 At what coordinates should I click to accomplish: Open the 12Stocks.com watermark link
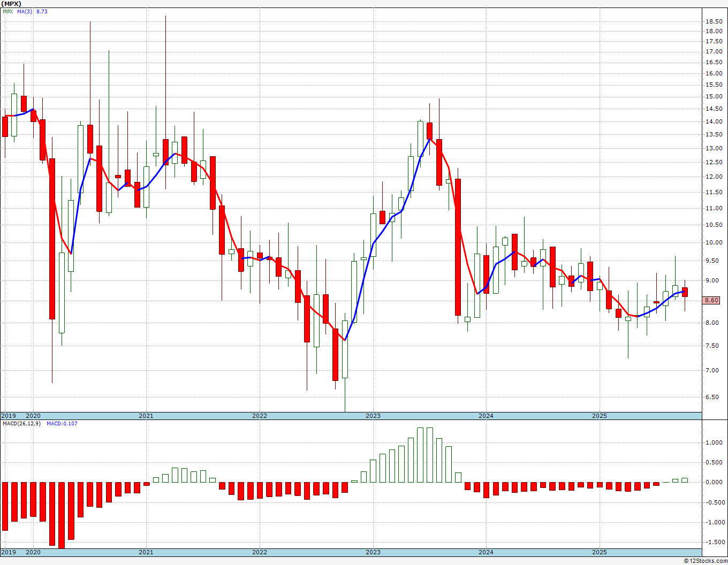(704, 561)
